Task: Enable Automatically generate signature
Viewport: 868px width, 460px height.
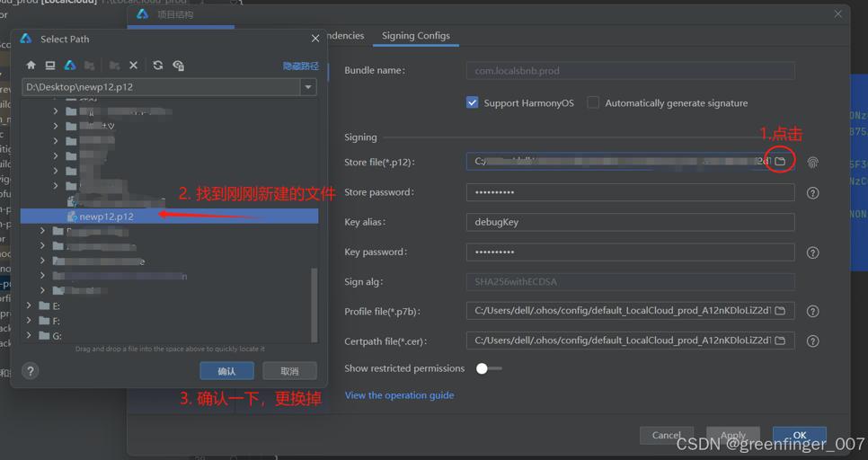Action: pos(593,102)
